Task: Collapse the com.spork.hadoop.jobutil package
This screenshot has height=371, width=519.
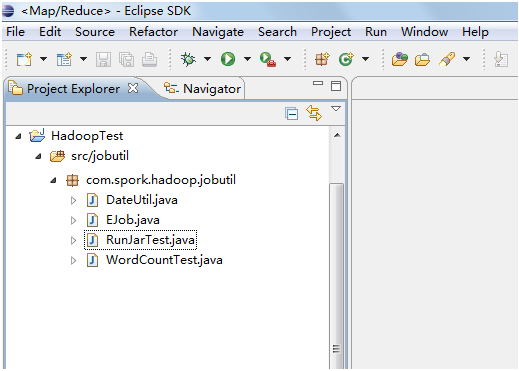Action: coord(53,181)
